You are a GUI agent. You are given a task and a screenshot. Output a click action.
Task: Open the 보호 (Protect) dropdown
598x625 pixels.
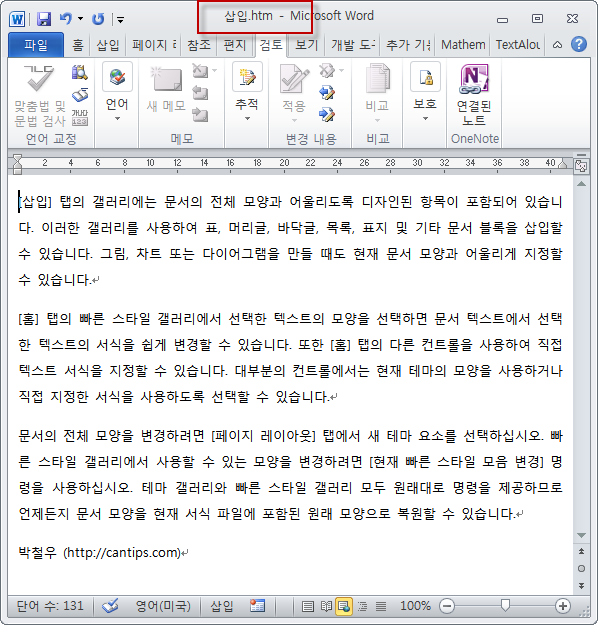tap(425, 92)
